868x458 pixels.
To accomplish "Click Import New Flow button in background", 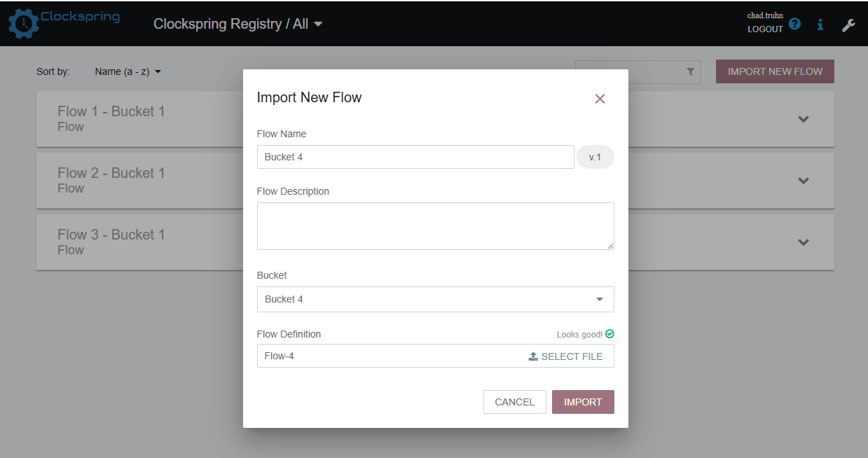I will tap(775, 71).
